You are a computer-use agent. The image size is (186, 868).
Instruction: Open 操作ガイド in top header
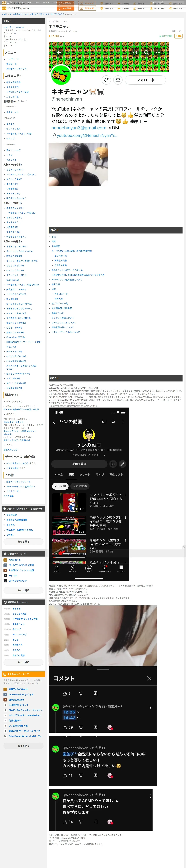[x=107, y=8]
